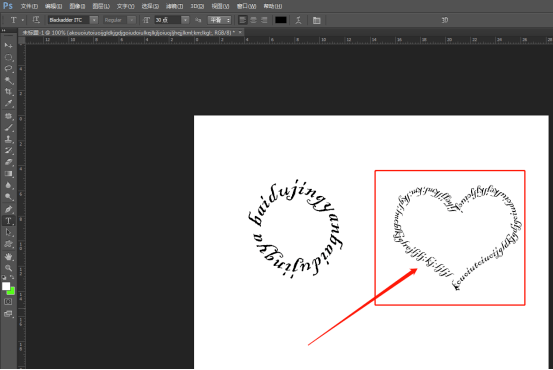Screen dimensions: 553x370
Task: Open the anti-aliasing method dropdown
Action: click(x=219, y=20)
